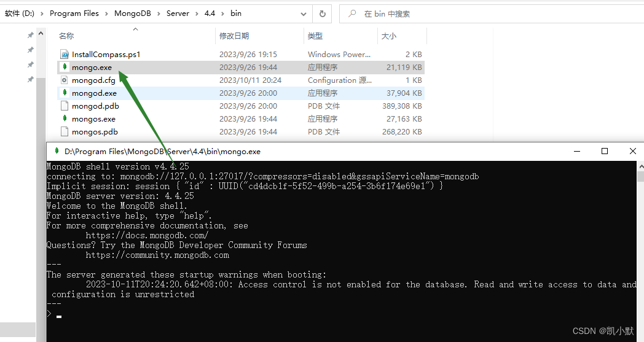Image resolution: width=644 pixels, height=342 pixels.
Task: Click the 2023/10/11 20:24 date cell
Action: pyautogui.click(x=250, y=80)
